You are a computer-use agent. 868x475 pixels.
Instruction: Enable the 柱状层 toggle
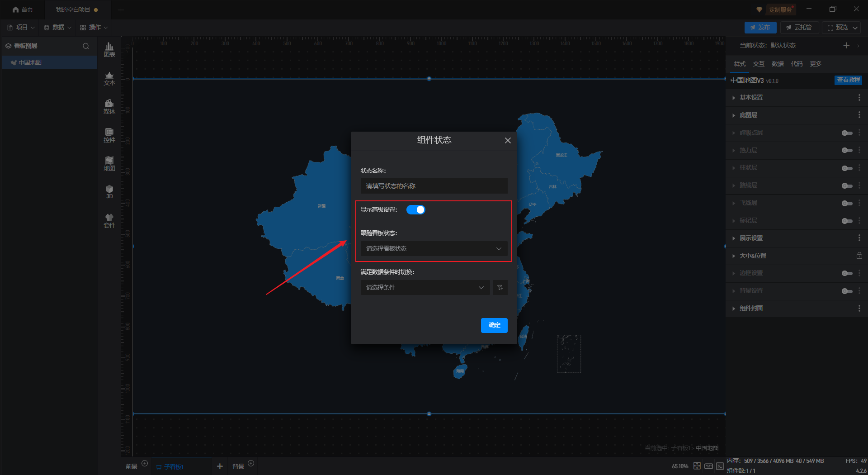click(847, 168)
